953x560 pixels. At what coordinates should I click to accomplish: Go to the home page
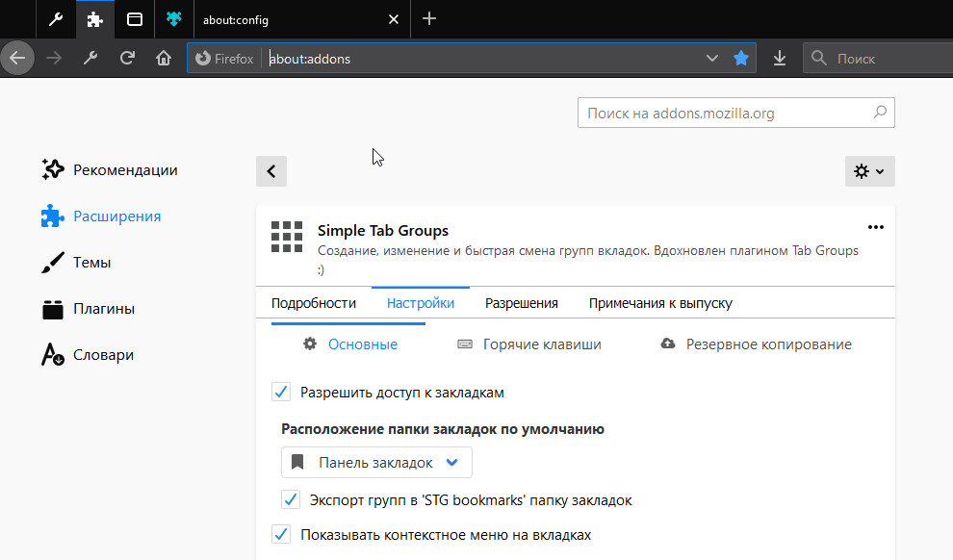point(164,59)
